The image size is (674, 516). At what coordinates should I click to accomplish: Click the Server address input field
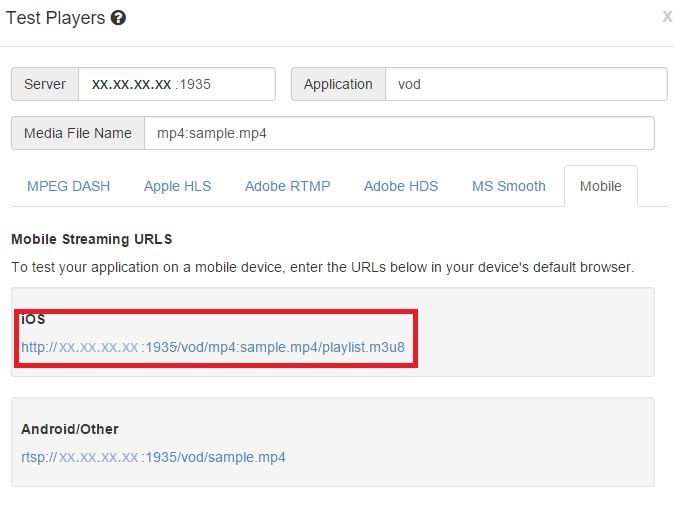coord(176,84)
